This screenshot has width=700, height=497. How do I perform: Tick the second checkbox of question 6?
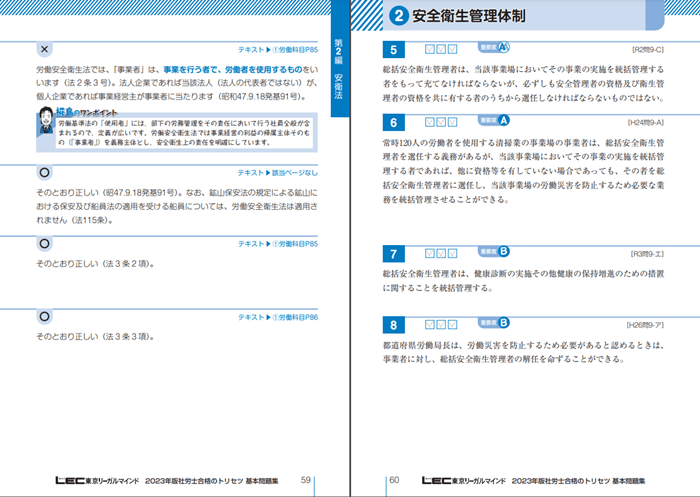point(441,122)
